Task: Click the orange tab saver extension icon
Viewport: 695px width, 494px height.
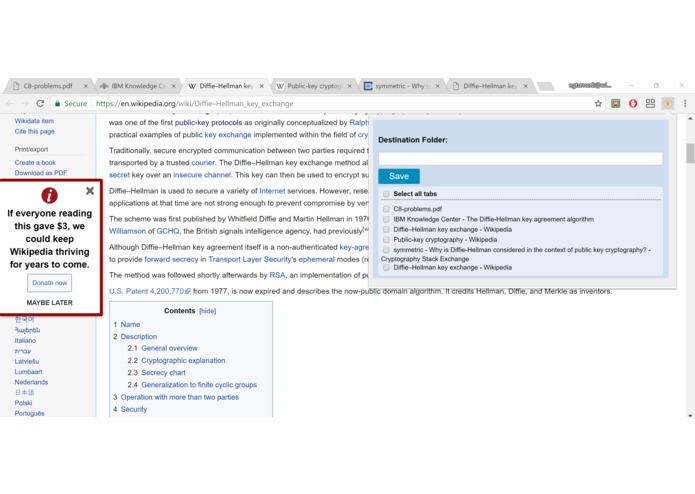Action: click(668, 103)
